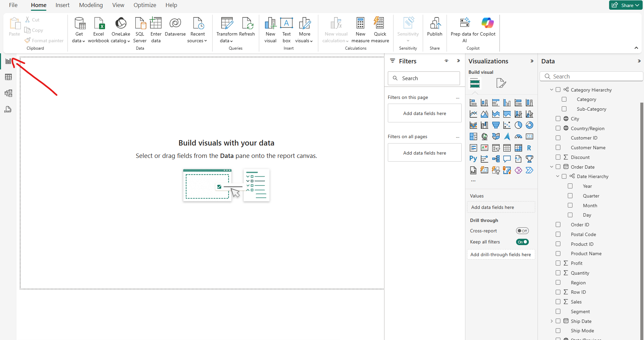Select Line chart visual
The height and width of the screenshot is (340, 644).
473,114
